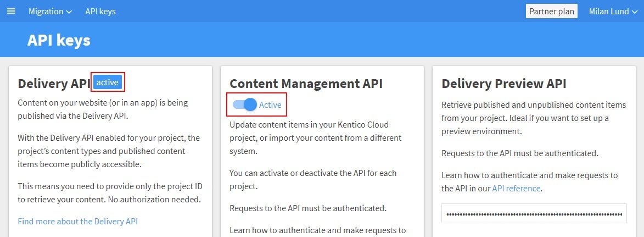This screenshot has height=237, width=644.
Task: Go to the API keys breadcrumb
Action: click(100, 12)
